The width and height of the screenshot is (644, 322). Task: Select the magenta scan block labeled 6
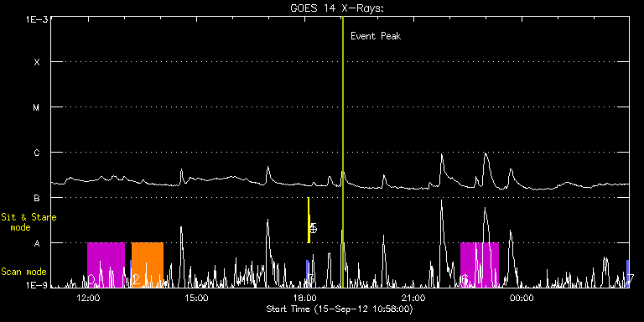tap(480, 265)
